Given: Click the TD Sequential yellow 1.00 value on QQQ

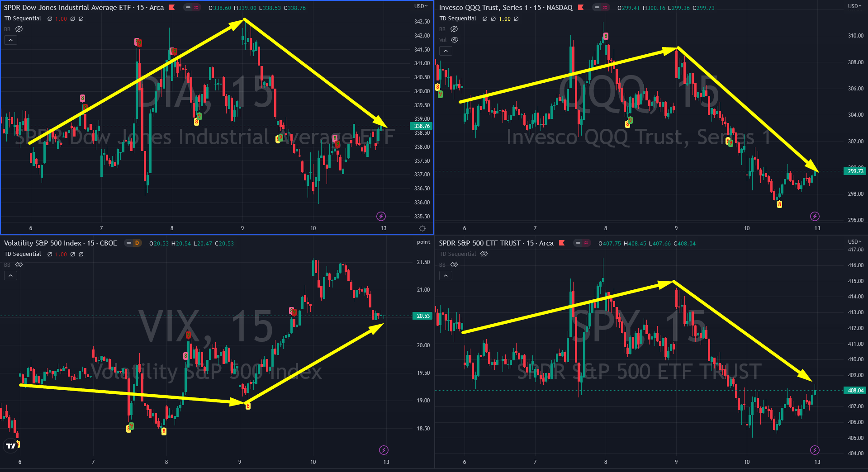Looking at the screenshot, I should point(505,19).
